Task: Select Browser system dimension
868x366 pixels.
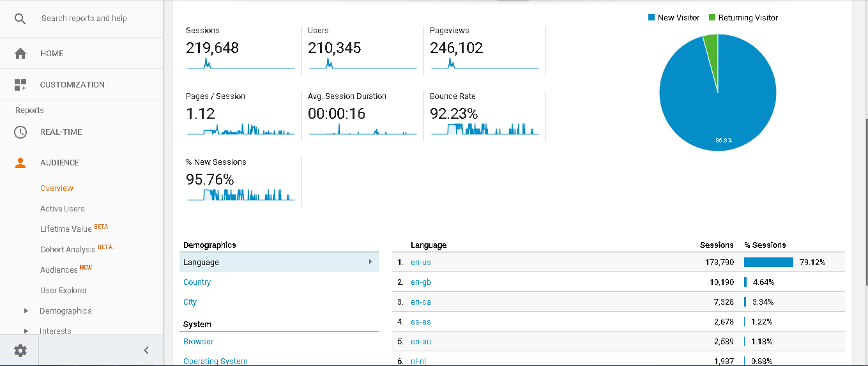Action: [x=198, y=342]
